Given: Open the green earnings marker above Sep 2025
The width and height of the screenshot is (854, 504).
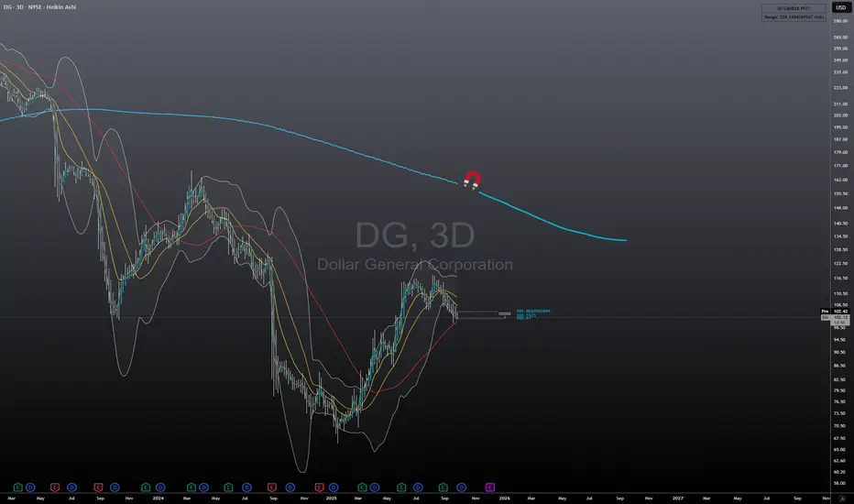Looking at the screenshot, I should [443, 488].
